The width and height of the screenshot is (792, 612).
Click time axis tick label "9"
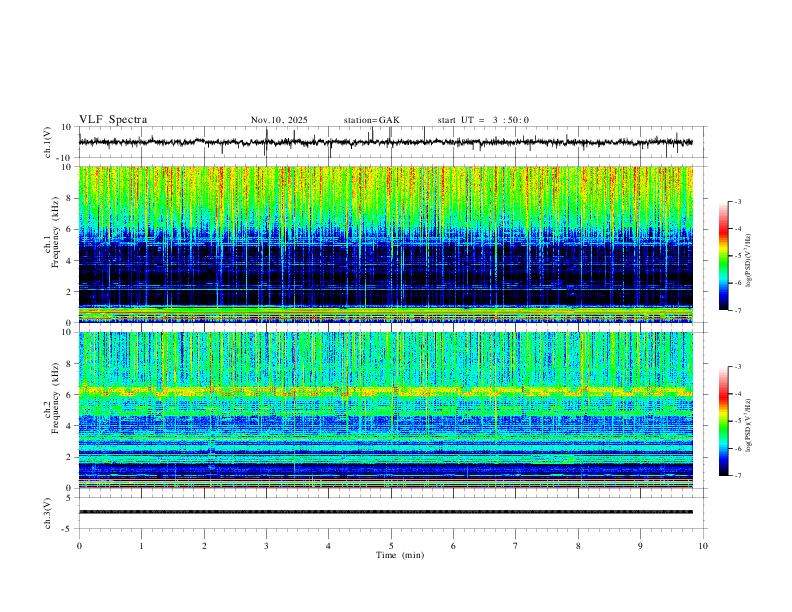tap(640, 546)
